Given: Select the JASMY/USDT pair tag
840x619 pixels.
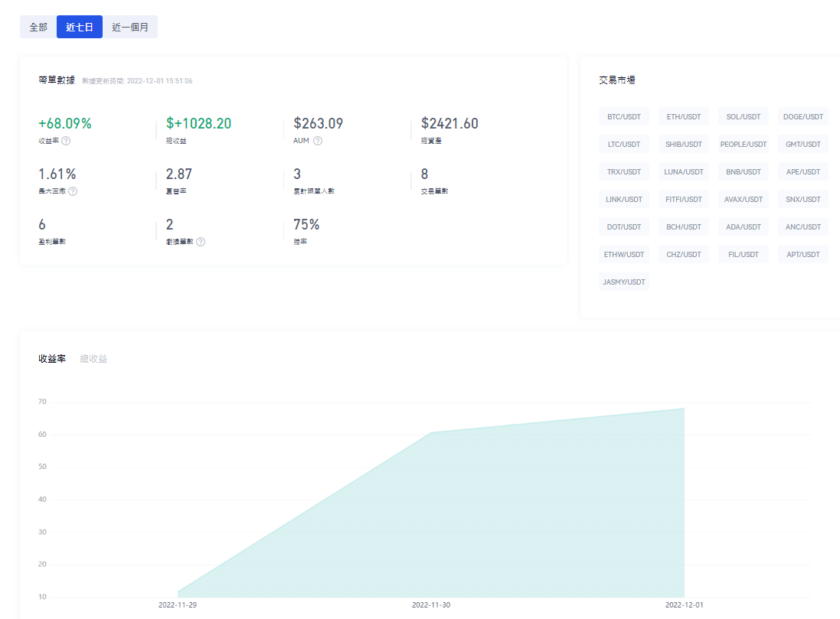Looking at the screenshot, I should coord(624,282).
